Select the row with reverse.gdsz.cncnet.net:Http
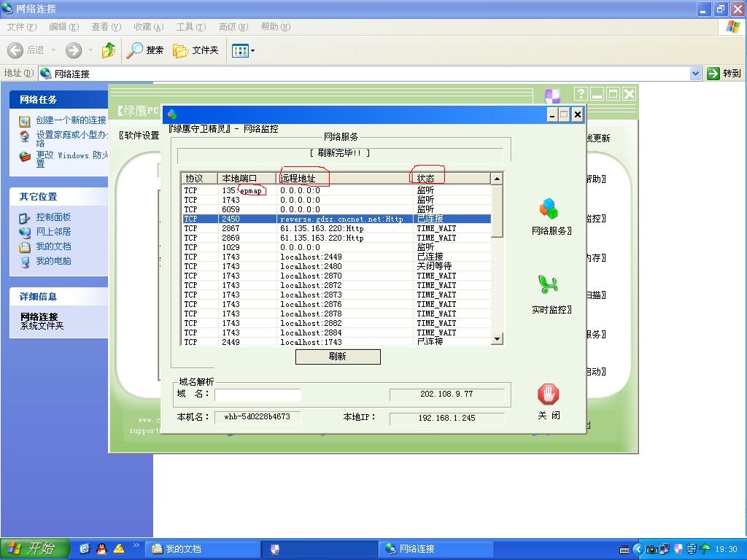This screenshot has width=747, height=560. (337, 219)
